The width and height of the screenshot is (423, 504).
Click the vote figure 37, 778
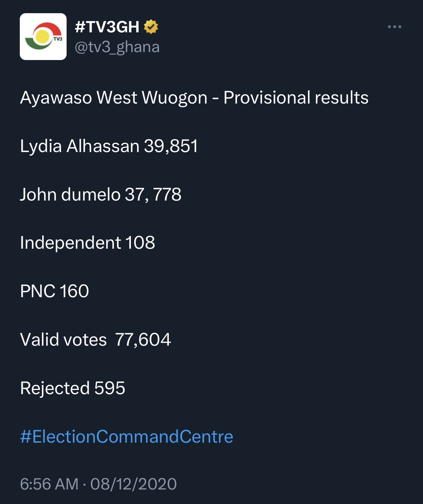(153, 194)
